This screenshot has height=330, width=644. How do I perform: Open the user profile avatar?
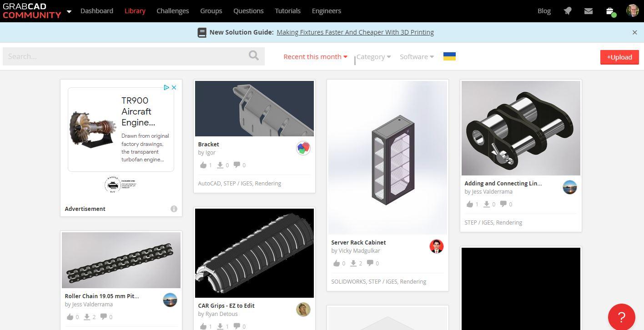(x=632, y=11)
